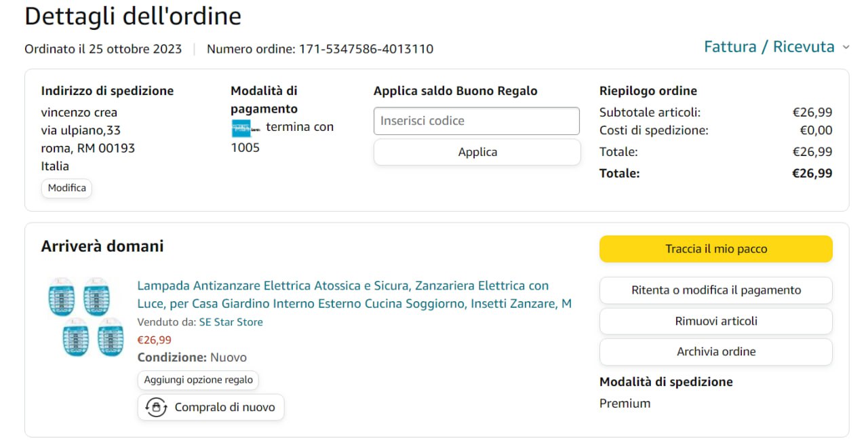Click Aggiungi opzione regalo
Viewport: 868px width, 447px height.
tap(198, 380)
